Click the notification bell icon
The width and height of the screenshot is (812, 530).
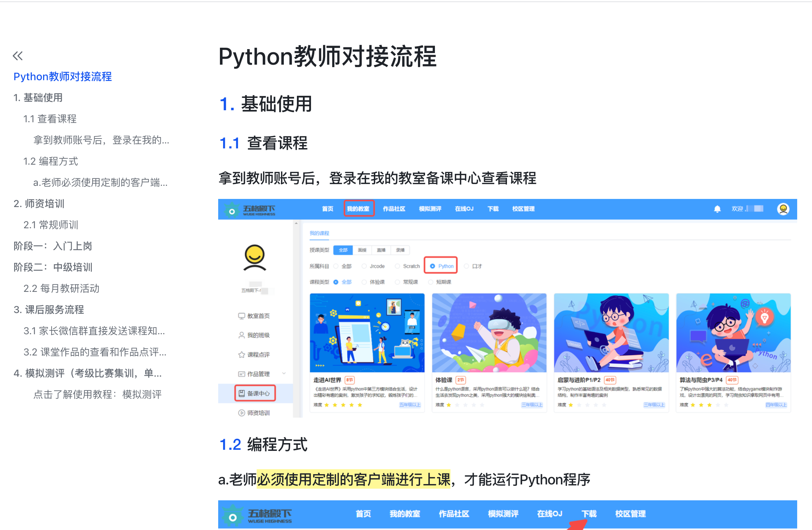point(717,209)
